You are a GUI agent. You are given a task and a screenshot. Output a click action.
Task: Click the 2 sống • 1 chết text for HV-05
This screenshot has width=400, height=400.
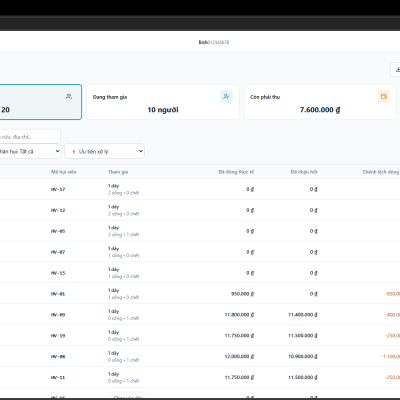tap(123, 235)
